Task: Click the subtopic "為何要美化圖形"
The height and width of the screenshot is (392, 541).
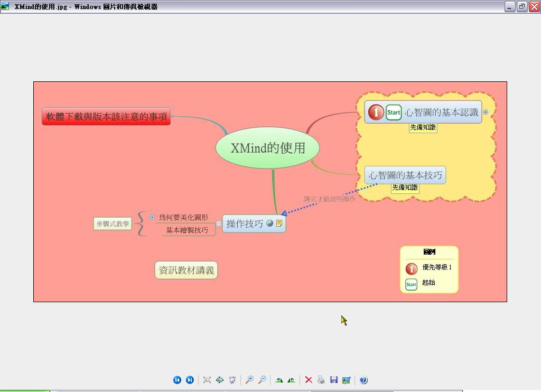Action: coord(183,217)
